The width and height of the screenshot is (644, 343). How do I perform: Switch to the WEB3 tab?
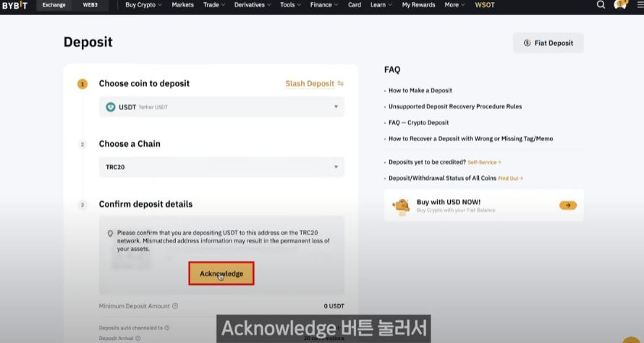click(90, 5)
